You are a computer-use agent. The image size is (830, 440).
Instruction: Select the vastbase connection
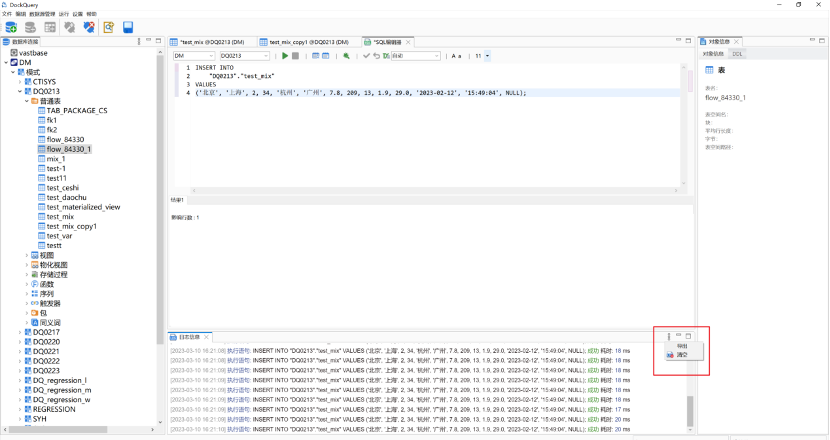[33, 53]
